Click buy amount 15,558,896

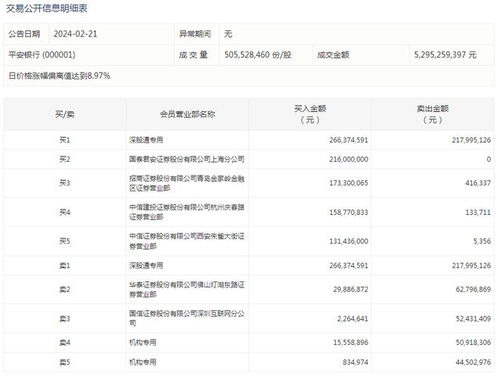[x=351, y=342]
